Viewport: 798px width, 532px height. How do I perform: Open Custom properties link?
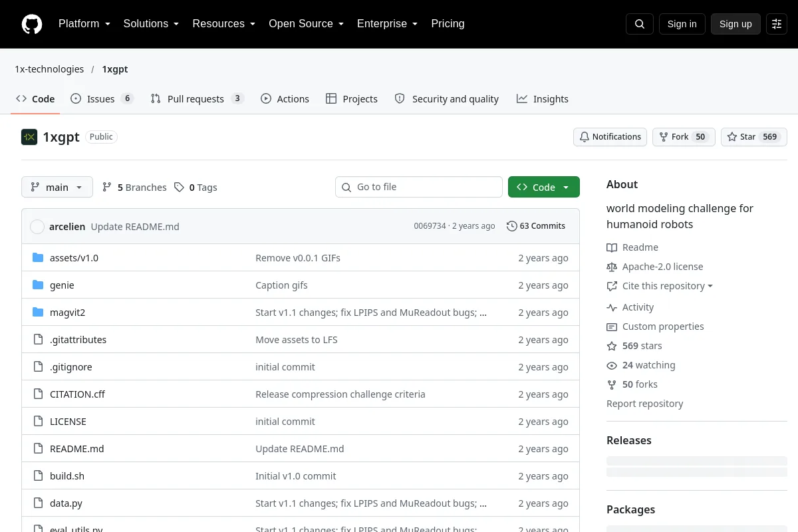(655, 327)
